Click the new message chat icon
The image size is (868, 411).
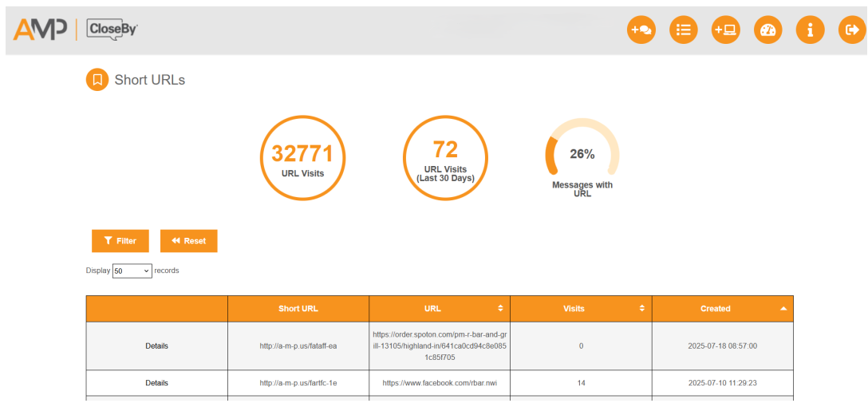pos(641,30)
